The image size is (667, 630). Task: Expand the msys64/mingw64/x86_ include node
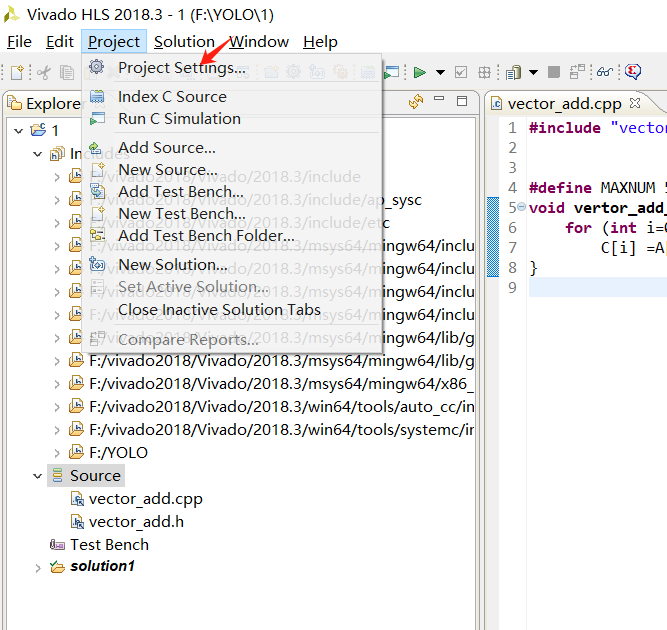click(x=57, y=384)
